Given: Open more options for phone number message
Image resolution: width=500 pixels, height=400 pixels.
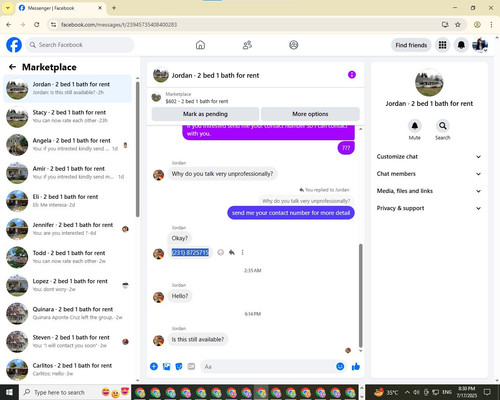Looking at the screenshot, I should [242, 252].
